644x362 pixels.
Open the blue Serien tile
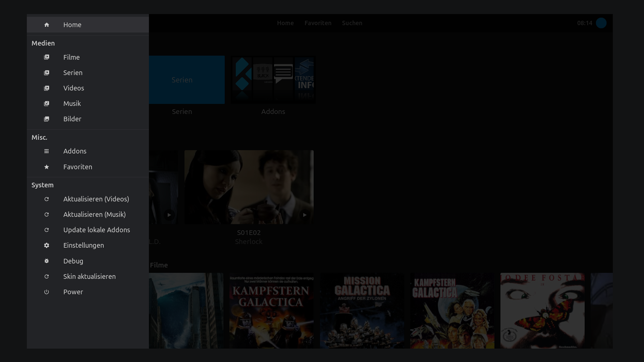187,80
